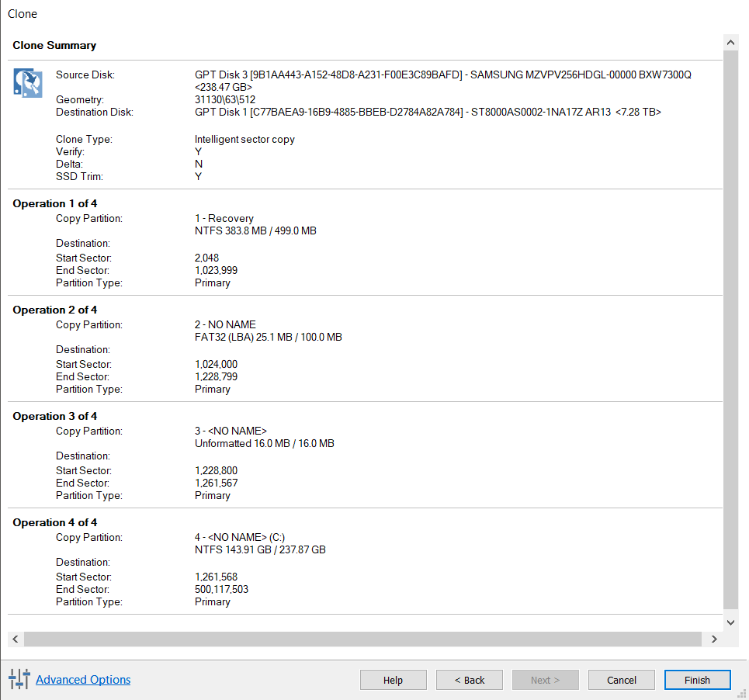Click the Advanced Options sliders icon
749x700 pixels.
19,679
